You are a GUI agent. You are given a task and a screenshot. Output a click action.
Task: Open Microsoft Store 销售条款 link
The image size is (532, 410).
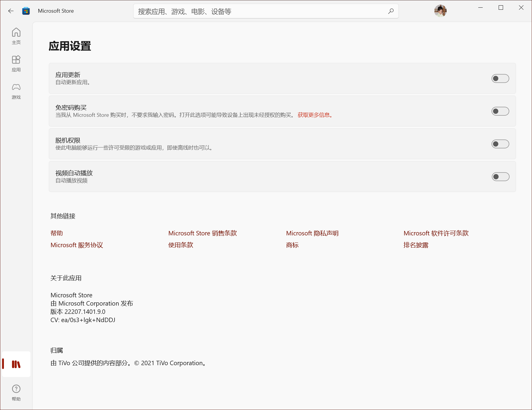(203, 233)
